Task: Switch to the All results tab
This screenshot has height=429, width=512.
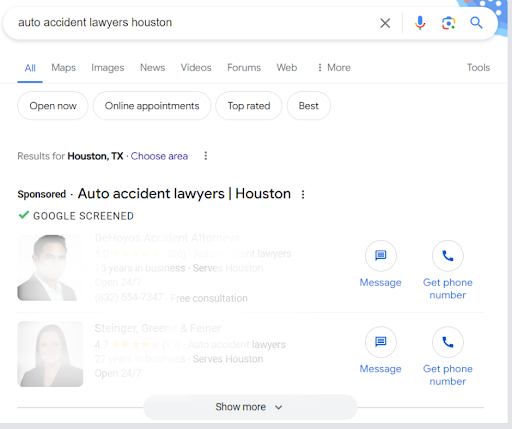Action: click(x=30, y=68)
